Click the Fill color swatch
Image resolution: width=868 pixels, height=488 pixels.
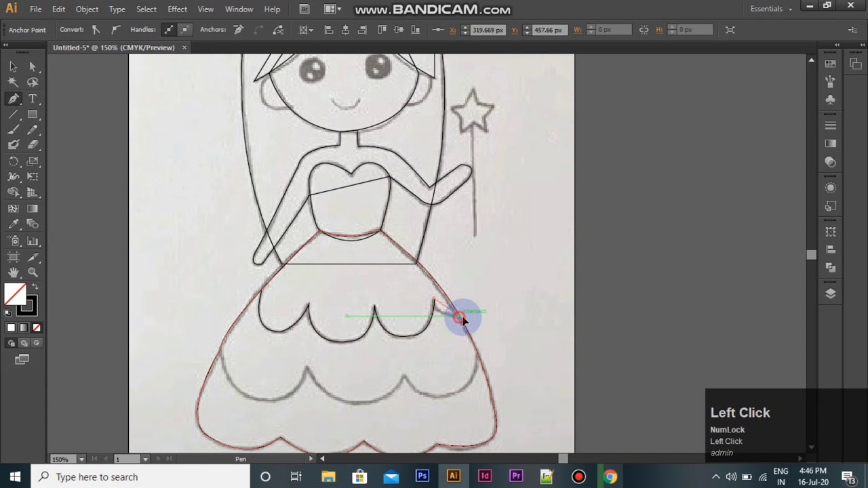pyautogui.click(x=15, y=294)
